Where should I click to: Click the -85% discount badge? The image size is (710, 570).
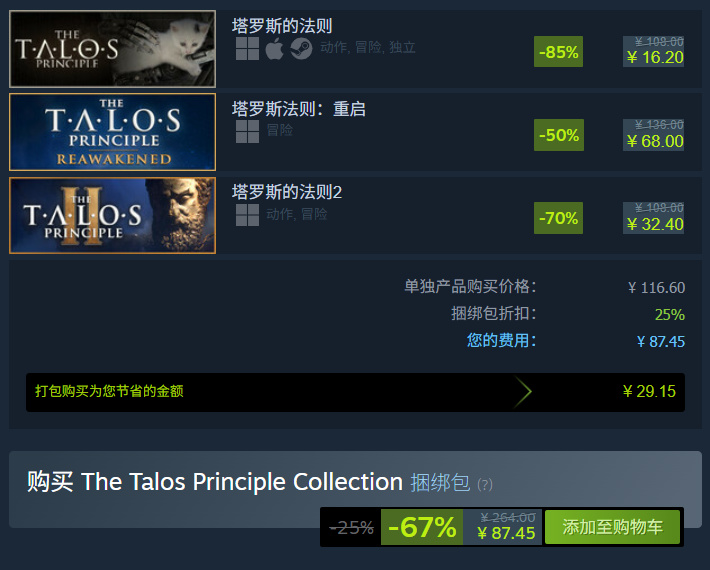558,52
